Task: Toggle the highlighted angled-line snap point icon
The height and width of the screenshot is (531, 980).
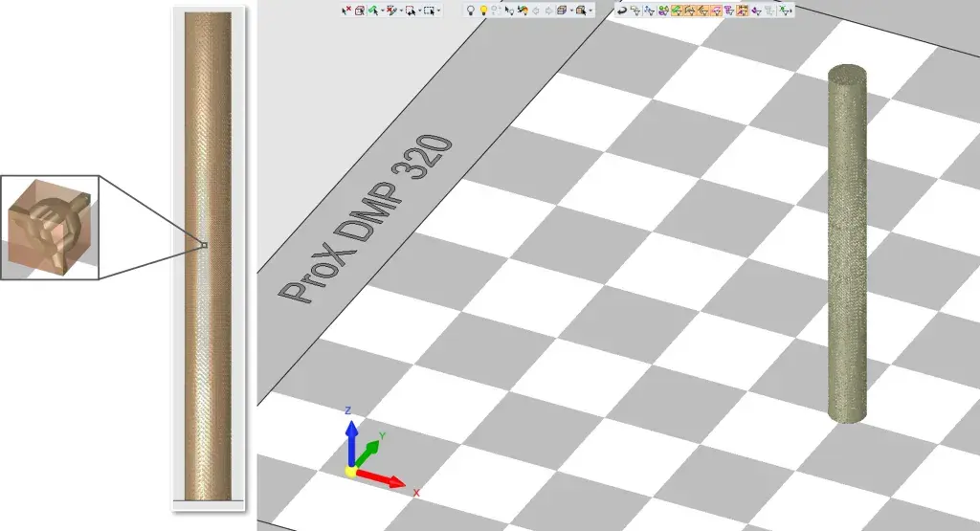Action: click(703, 11)
